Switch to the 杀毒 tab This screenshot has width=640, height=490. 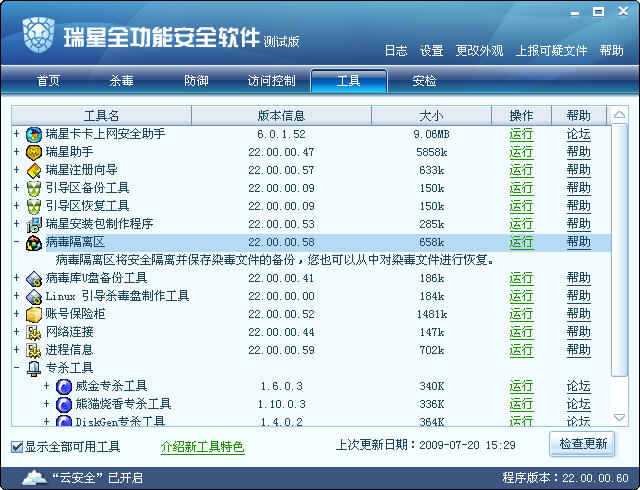click(122, 81)
